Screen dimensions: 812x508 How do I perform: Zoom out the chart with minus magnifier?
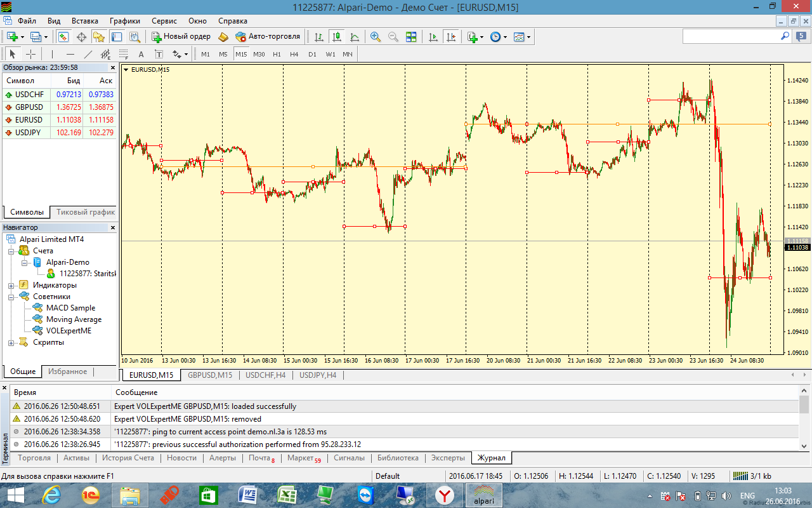point(393,37)
